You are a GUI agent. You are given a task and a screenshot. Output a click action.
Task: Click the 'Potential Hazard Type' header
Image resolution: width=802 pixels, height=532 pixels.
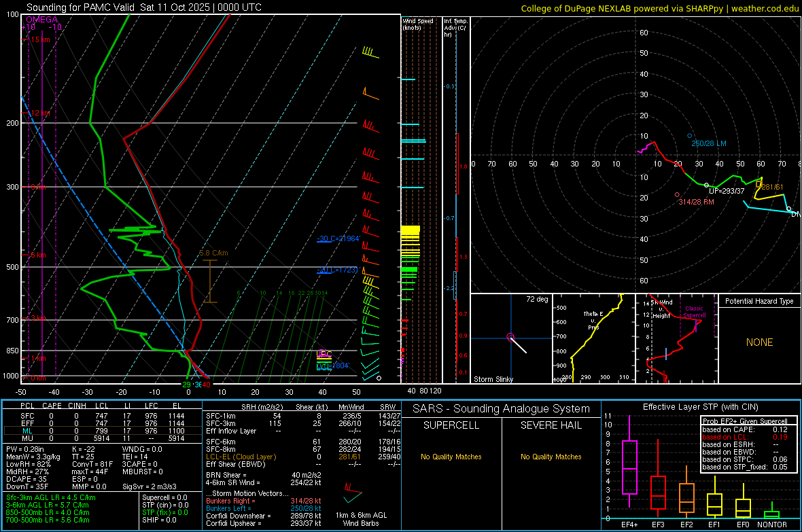(x=759, y=301)
